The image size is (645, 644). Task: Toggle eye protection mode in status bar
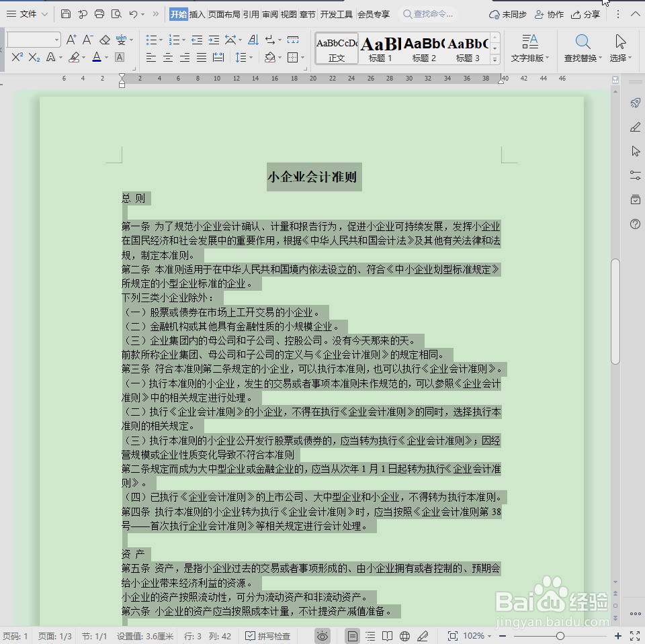(x=322, y=636)
